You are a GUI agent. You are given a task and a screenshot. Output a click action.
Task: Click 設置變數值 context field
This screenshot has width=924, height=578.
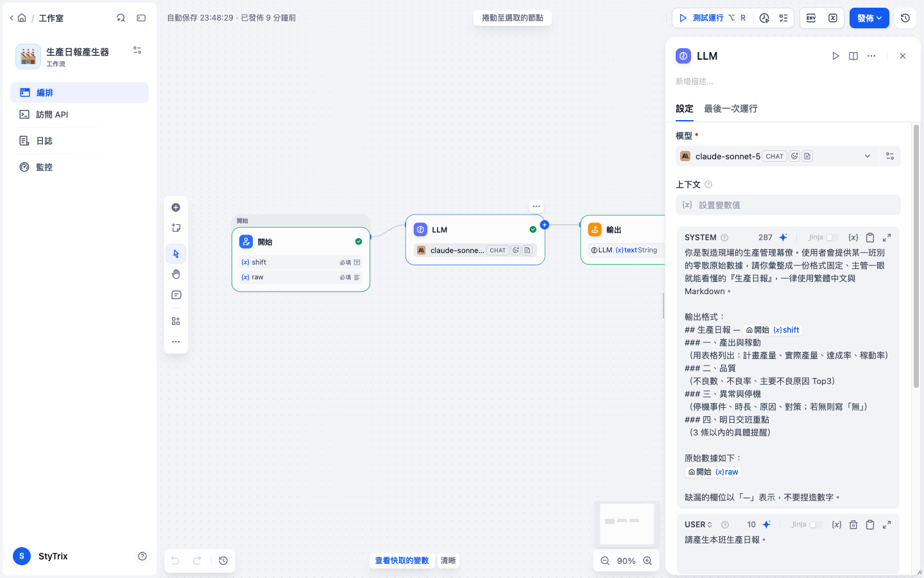click(x=788, y=205)
